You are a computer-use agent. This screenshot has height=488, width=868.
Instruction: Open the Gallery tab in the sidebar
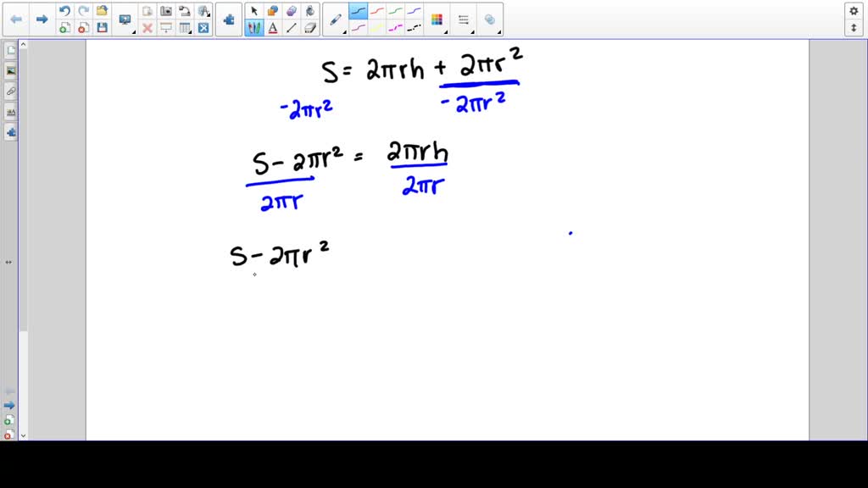point(9,71)
